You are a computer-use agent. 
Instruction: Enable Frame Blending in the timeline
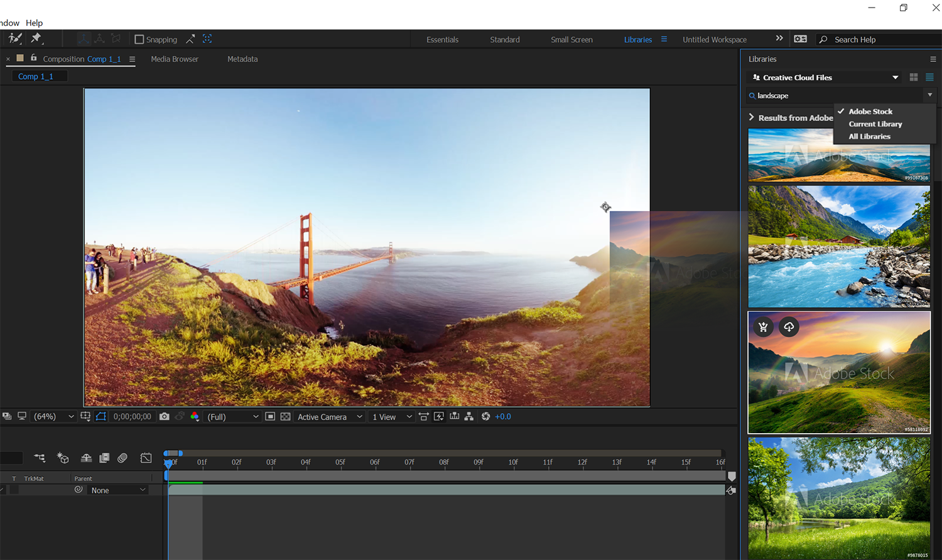pos(104,458)
